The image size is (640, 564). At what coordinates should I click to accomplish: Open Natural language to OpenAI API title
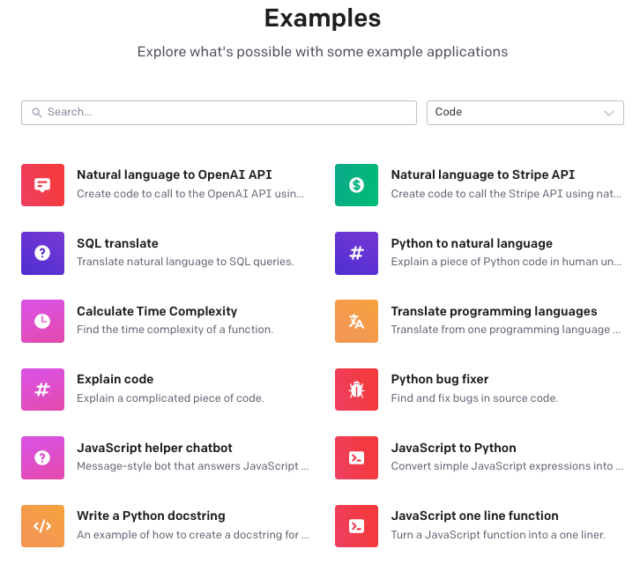tap(174, 175)
